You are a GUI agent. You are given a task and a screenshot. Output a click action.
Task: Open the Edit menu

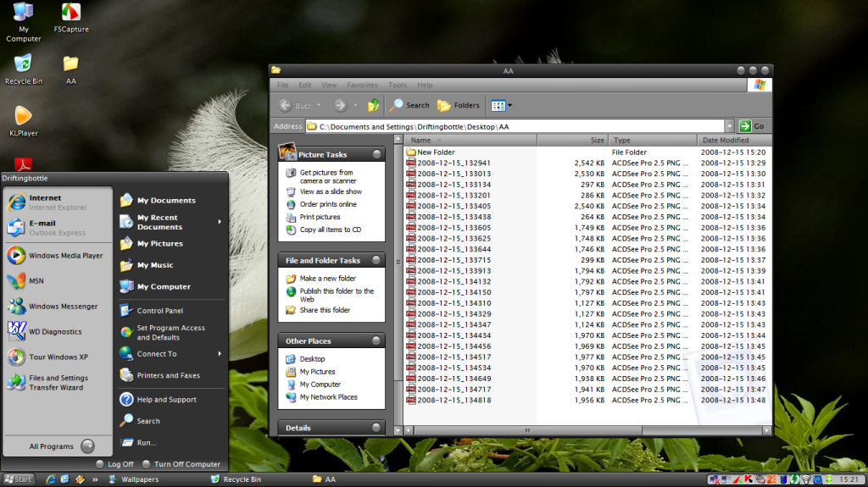[305, 85]
